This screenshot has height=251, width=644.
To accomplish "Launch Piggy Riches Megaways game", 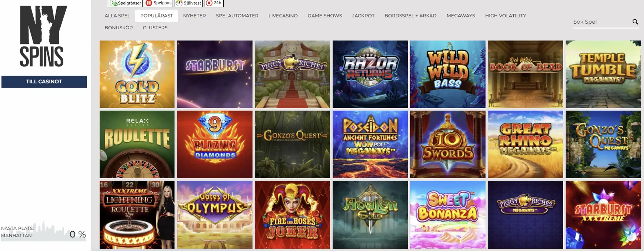I will coord(525,215).
